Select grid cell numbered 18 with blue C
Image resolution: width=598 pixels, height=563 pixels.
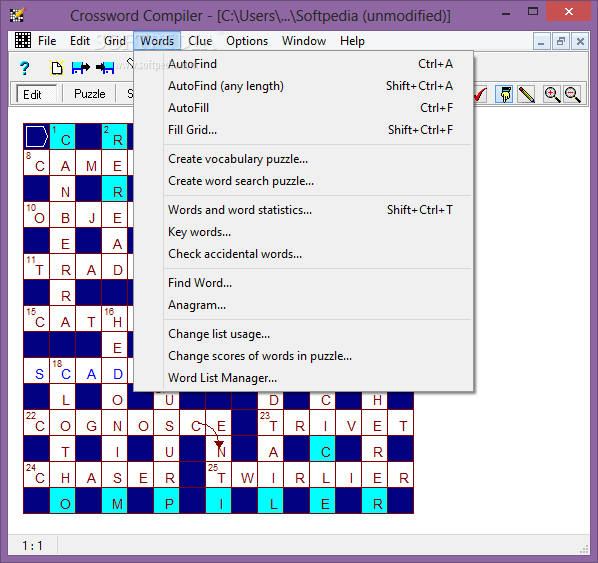[63, 371]
